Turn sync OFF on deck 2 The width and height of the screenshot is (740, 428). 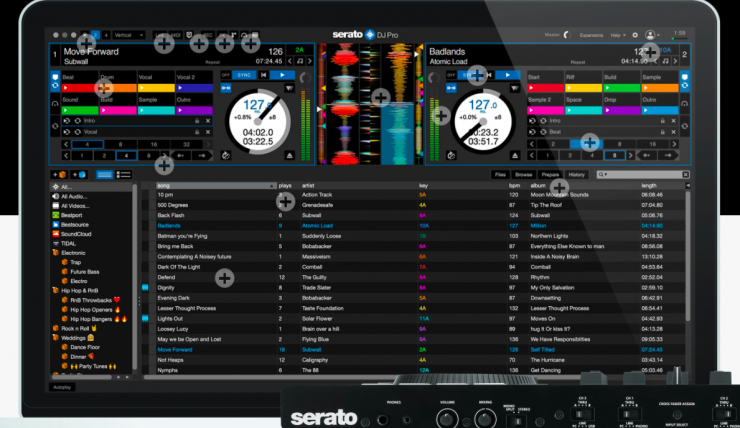451,75
